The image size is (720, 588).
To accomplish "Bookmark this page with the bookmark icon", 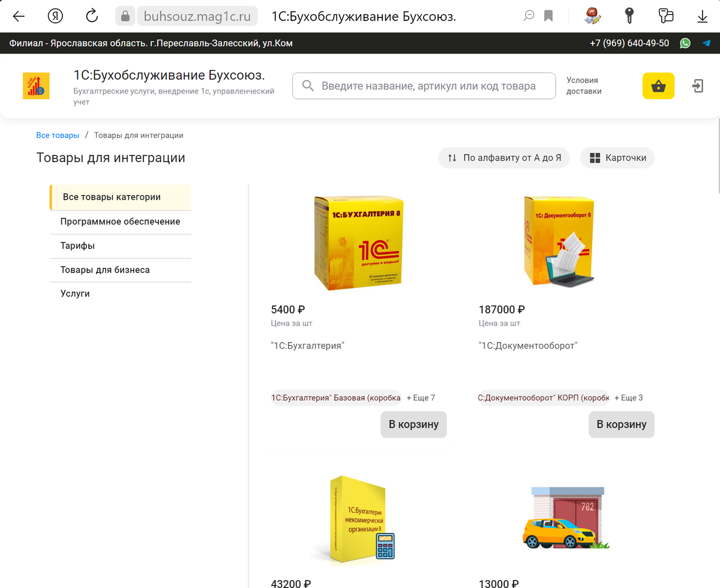I will pyautogui.click(x=548, y=16).
